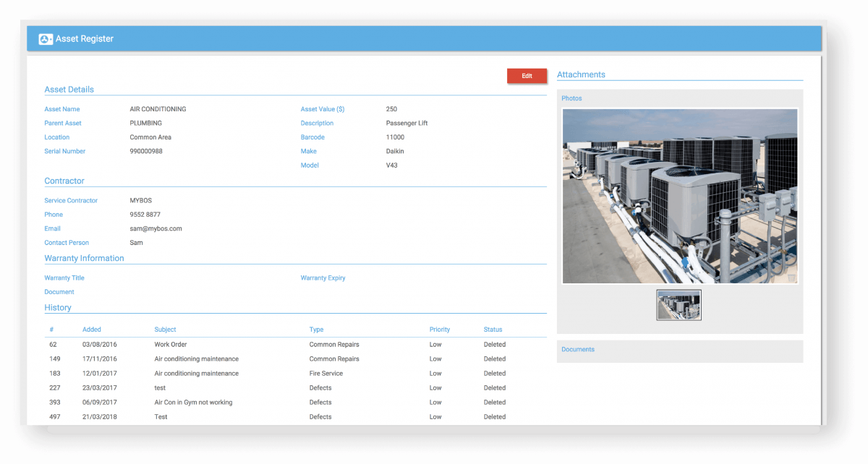Image resolution: width=868 pixels, height=464 pixels.
Task: Sort history by the Added column header
Action: [x=92, y=330]
